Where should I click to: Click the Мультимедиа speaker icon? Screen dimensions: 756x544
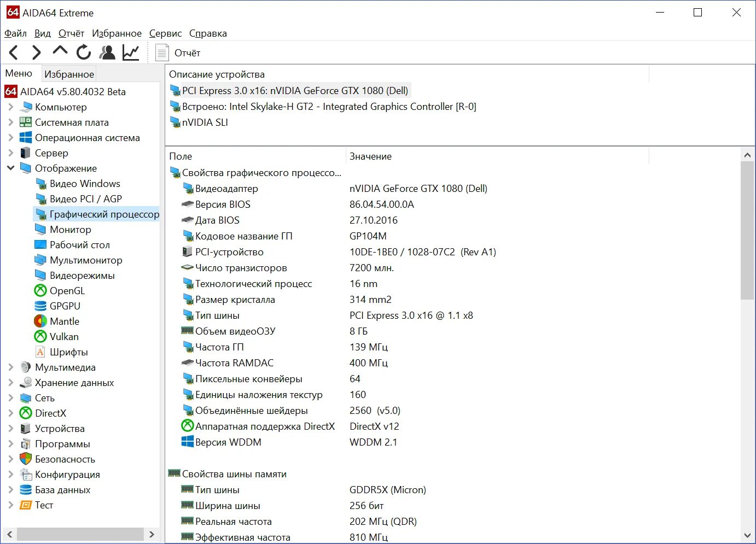coord(26,367)
